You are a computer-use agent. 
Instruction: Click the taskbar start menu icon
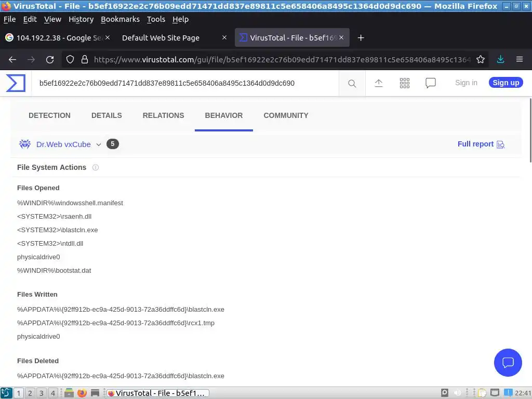click(6, 393)
